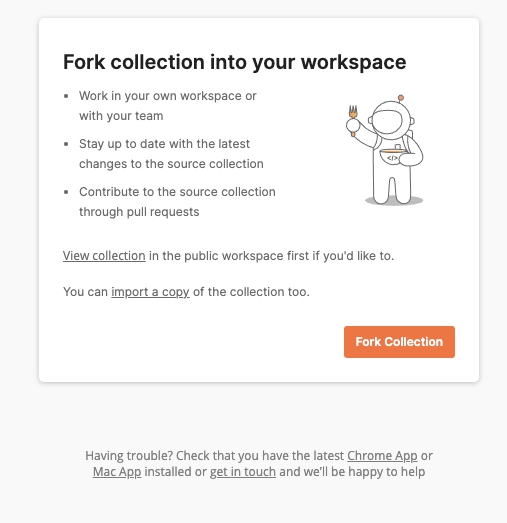Image resolution: width=507 pixels, height=523 pixels.
Task: Click the through pull requests text line
Action: [x=139, y=212]
